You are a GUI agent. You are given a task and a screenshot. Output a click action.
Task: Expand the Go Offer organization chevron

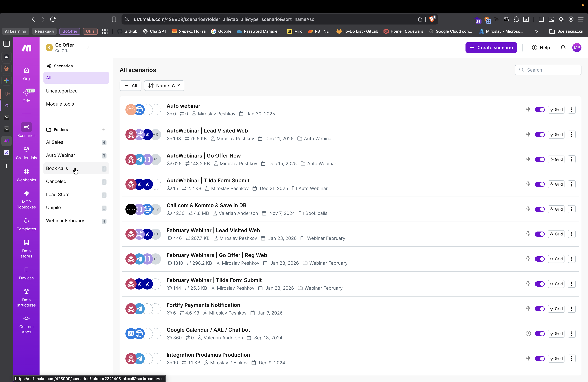click(88, 48)
